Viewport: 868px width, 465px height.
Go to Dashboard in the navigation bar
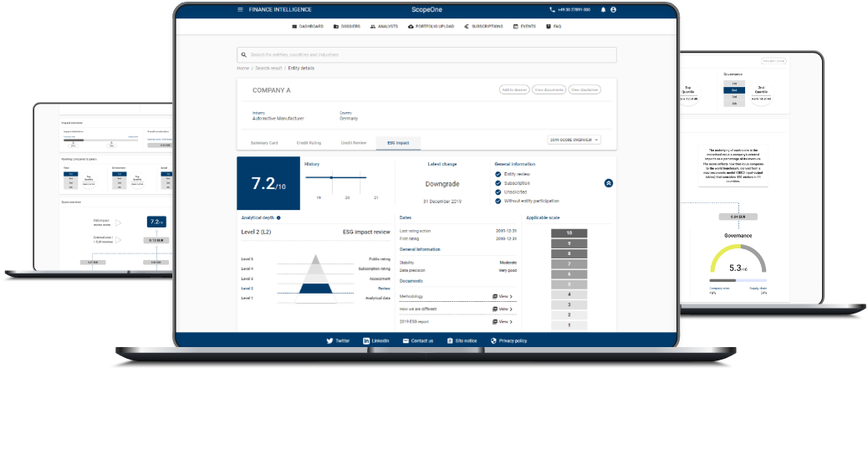(308, 26)
